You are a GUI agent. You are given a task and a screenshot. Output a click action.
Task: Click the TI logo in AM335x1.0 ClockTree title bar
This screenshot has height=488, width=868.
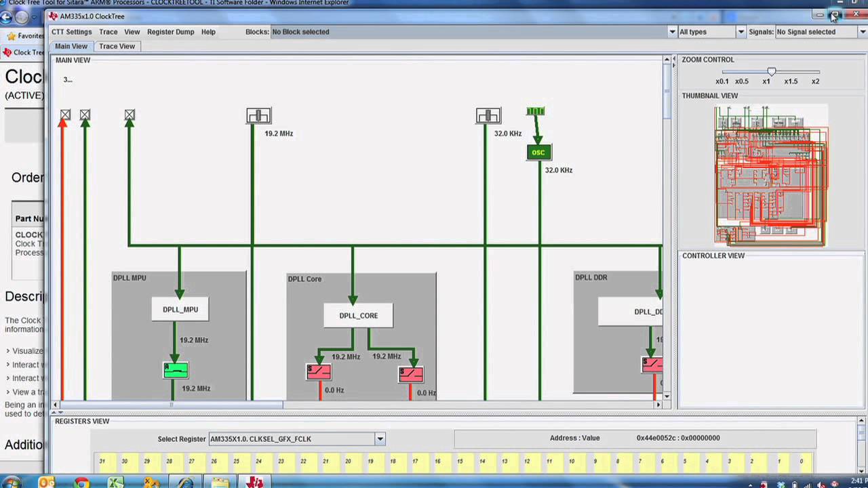(x=54, y=16)
